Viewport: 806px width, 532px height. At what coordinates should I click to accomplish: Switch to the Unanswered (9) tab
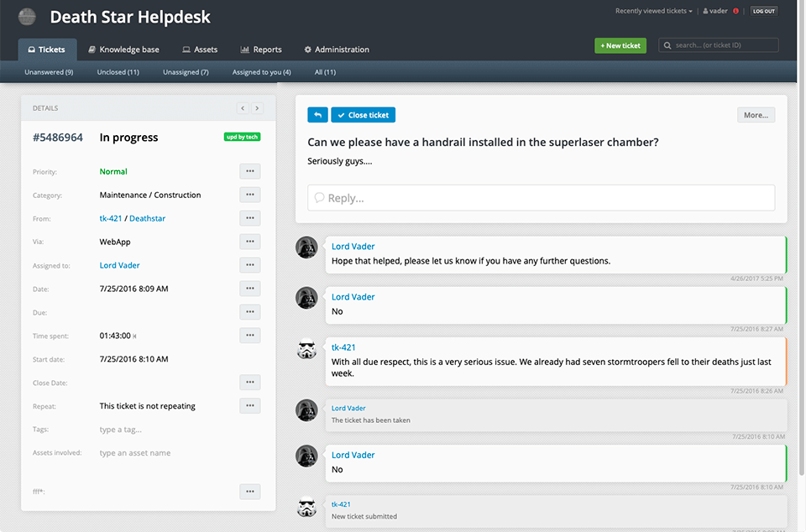(x=49, y=72)
